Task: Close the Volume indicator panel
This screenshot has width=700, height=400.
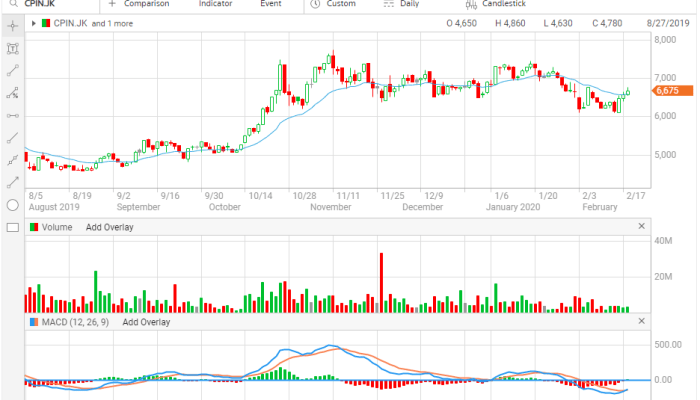Action: 641,227
